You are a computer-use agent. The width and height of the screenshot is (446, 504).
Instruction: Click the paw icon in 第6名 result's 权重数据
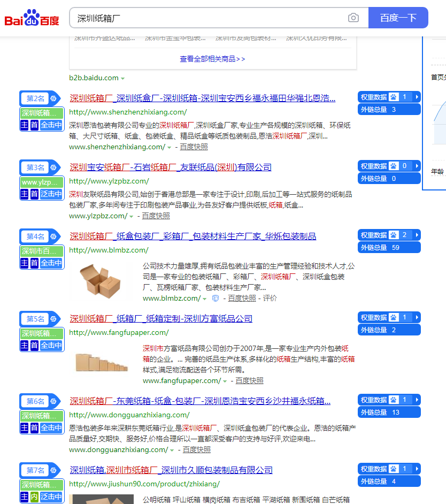pos(394,400)
